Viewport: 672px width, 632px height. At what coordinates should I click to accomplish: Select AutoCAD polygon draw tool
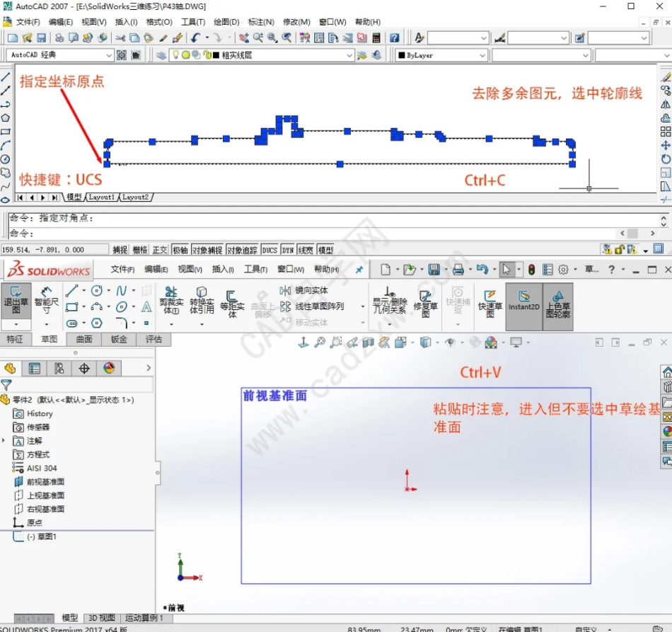coord(5,118)
